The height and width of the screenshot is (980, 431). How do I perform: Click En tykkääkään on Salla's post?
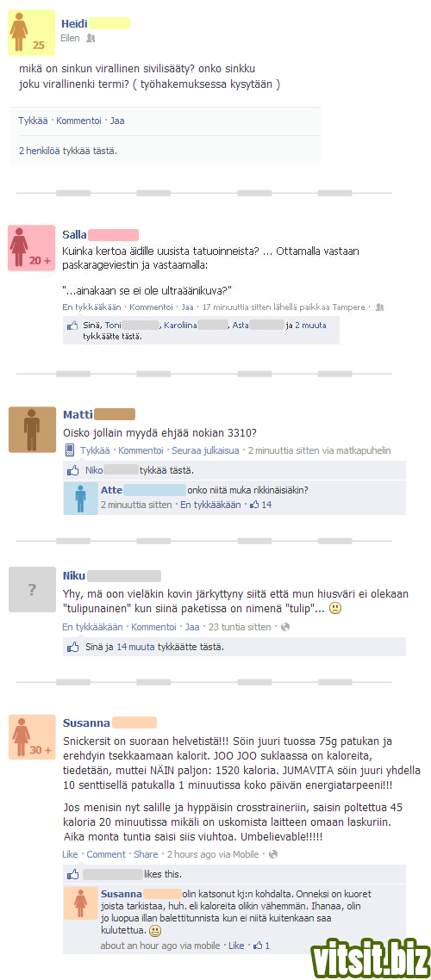pos(91,307)
